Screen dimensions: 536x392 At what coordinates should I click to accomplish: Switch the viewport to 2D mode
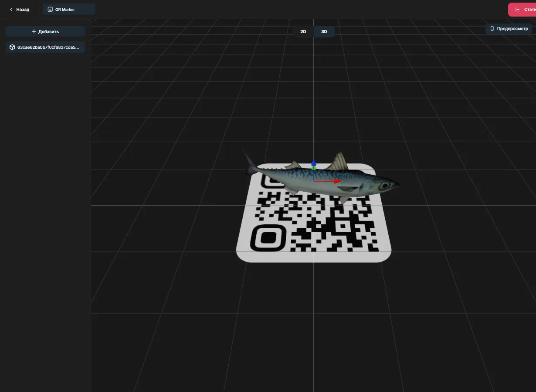[x=303, y=31]
